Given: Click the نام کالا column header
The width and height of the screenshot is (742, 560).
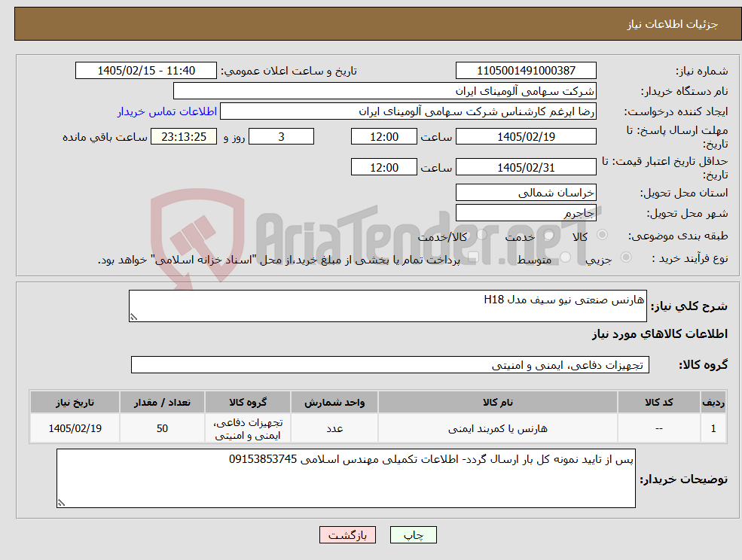Looking at the screenshot, I should click(x=497, y=403).
